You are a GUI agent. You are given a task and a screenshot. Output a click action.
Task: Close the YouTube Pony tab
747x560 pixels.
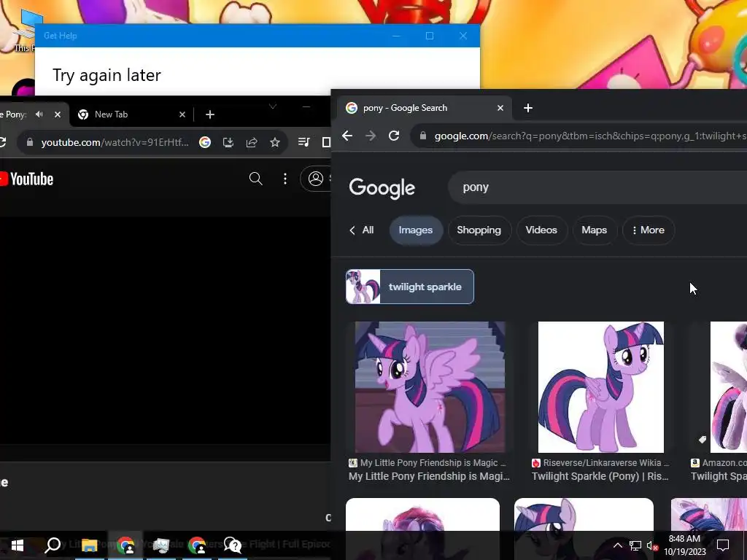pyautogui.click(x=58, y=114)
